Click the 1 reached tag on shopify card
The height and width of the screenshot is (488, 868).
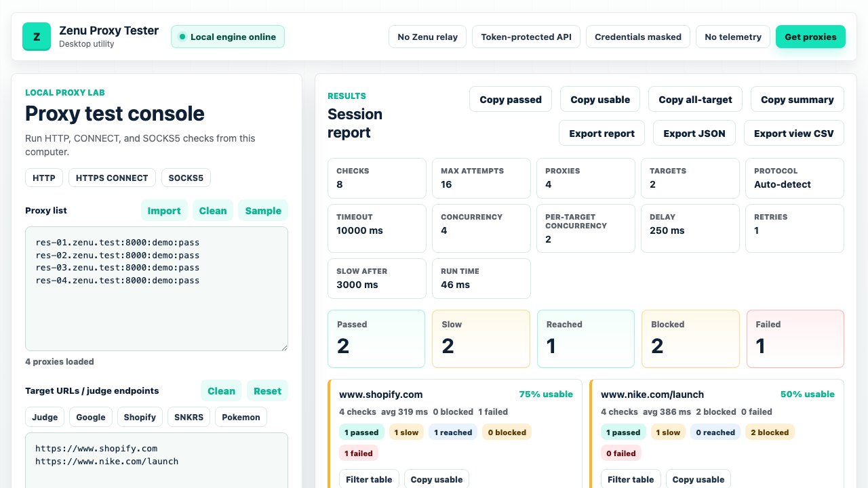pyautogui.click(x=453, y=432)
